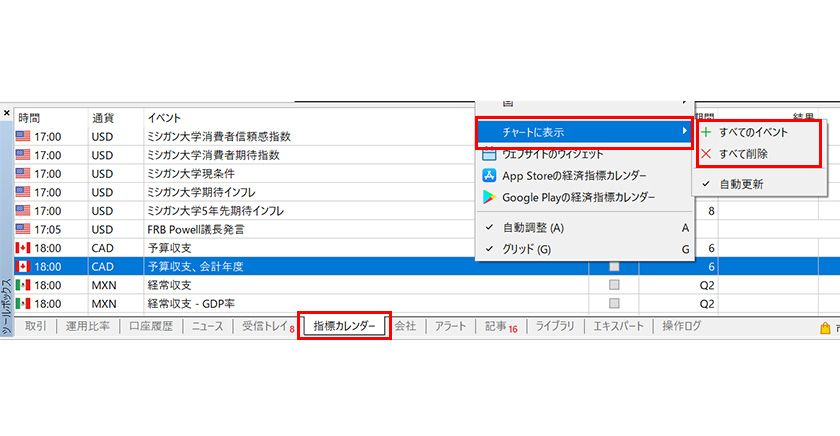Click ツールボックス vertical panel label
The image size is (840, 436).
[6, 307]
